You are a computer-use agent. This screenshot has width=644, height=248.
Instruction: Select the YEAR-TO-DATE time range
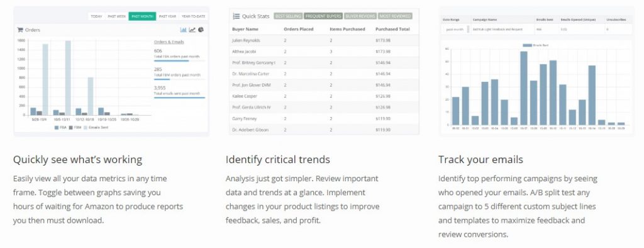coord(192,16)
